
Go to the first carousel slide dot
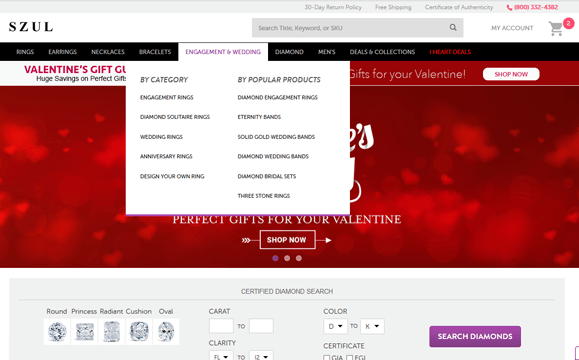[x=275, y=258]
